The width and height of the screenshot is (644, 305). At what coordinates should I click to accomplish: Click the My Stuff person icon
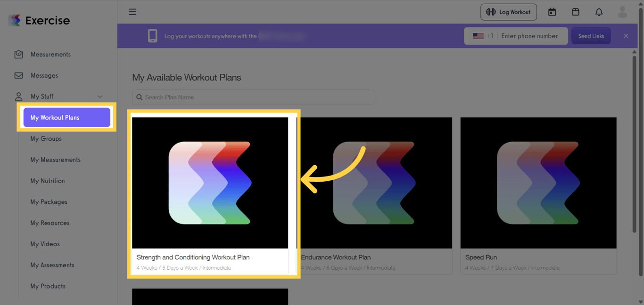point(18,96)
